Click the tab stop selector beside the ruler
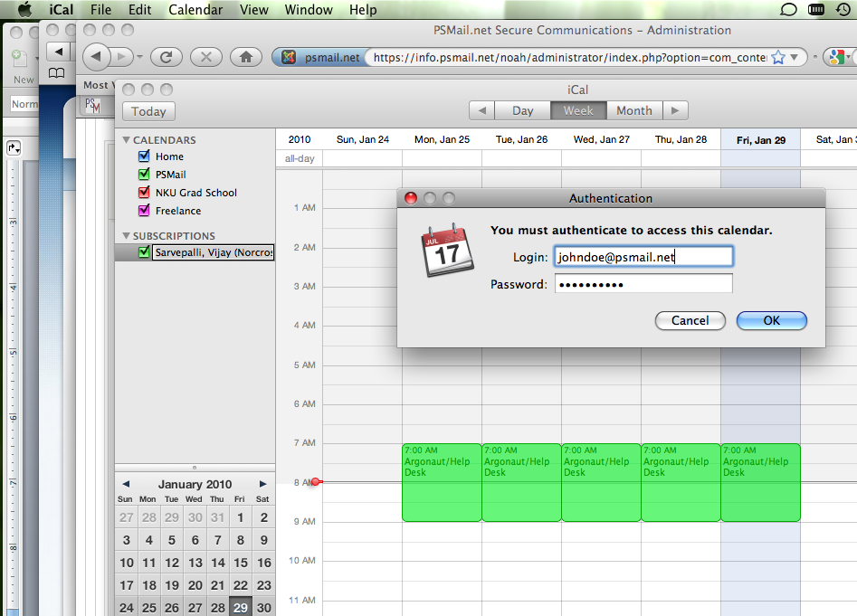The image size is (857, 616). (14, 148)
